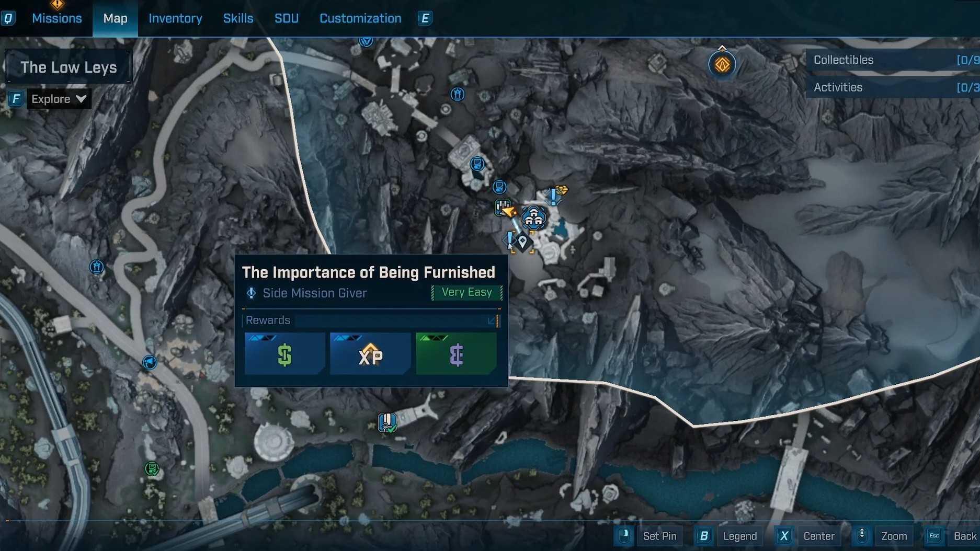Click the Set Pin button
The image size is (980, 551).
point(659,536)
